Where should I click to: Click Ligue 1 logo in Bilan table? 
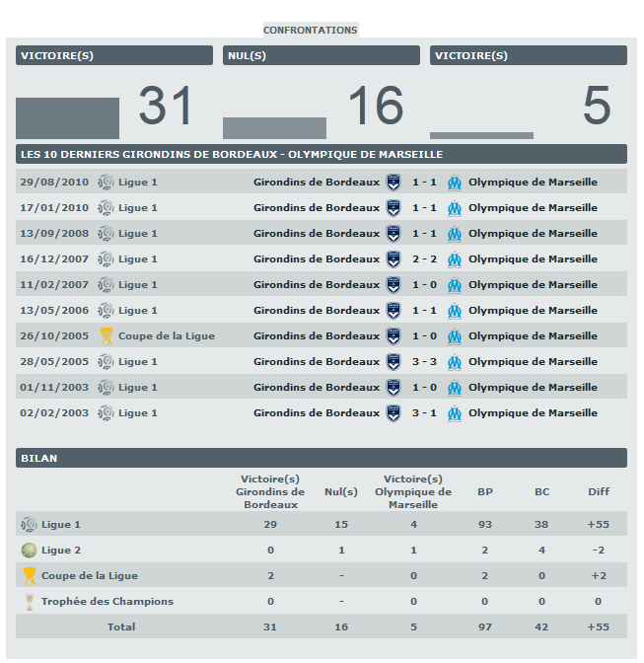(30, 525)
